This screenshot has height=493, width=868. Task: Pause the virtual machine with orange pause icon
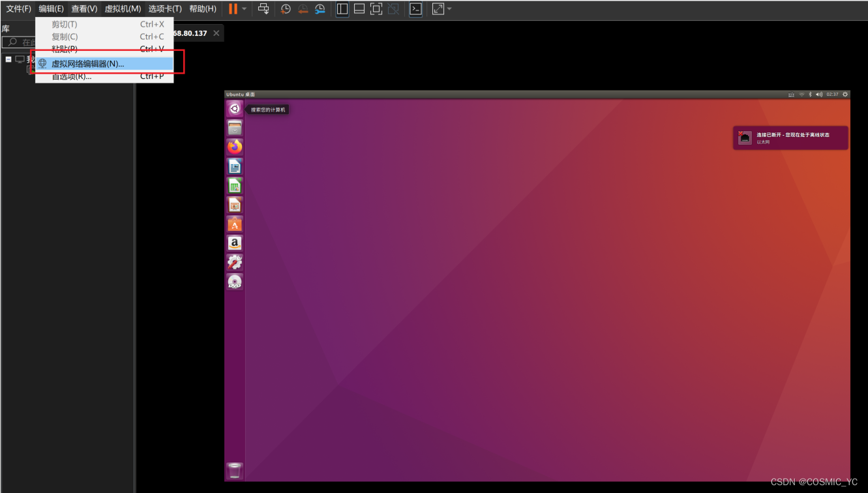[233, 9]
